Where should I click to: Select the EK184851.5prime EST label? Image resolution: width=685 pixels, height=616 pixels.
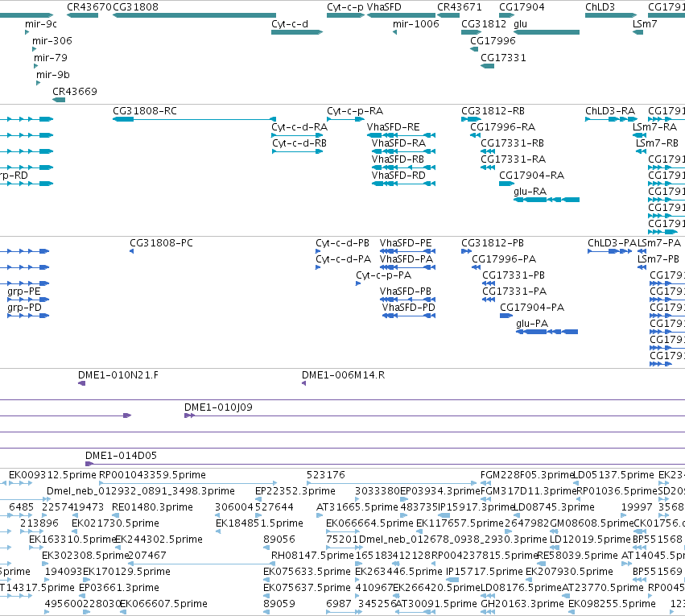click(x=259, y=523)
